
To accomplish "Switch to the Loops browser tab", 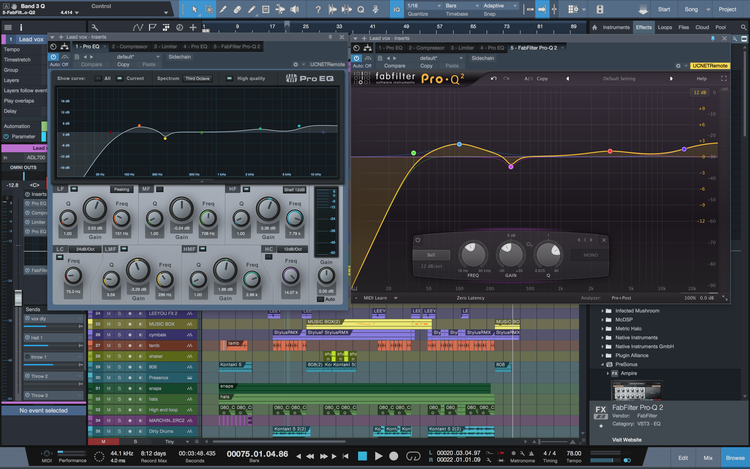I will (x=665, y=27).
